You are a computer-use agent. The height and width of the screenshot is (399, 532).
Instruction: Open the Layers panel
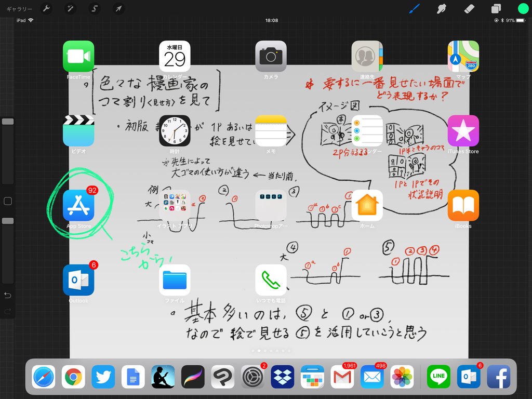tap(496, 8)
